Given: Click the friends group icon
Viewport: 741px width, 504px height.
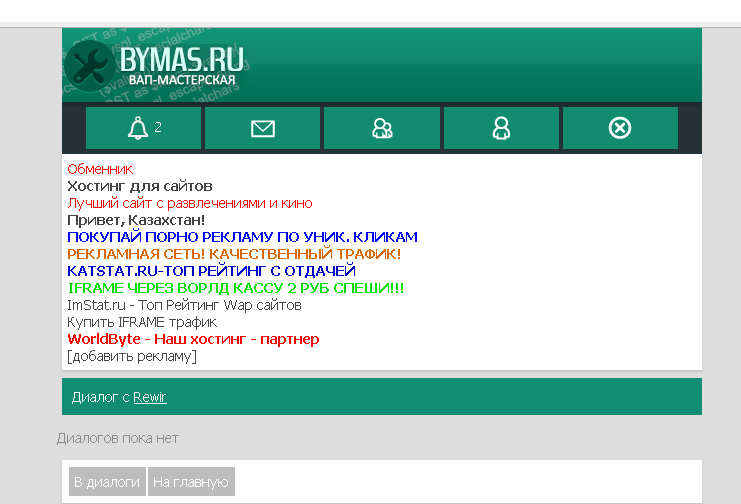Looking at the screenshot, I should pyautogui.click(x=382, y=128).
